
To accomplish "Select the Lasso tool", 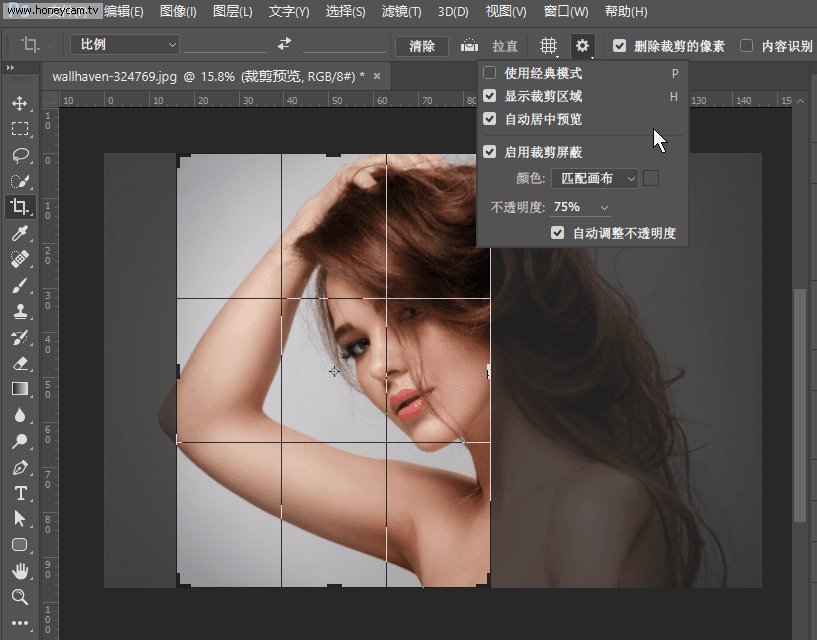I will point(20,155).
